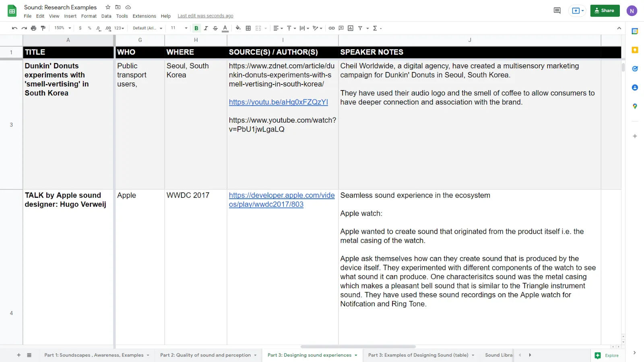The image size is (644, 362).
Task: Click the present/meet button
Action: pyautogui.click(x=577, y=11)
